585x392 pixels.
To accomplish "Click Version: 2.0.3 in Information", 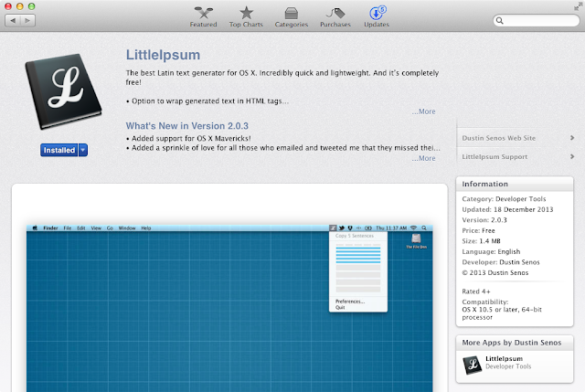I will click(484, 220).
